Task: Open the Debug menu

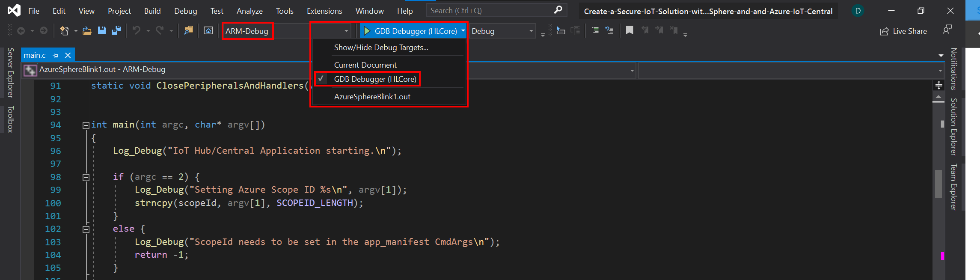Action: pos(186,11)
